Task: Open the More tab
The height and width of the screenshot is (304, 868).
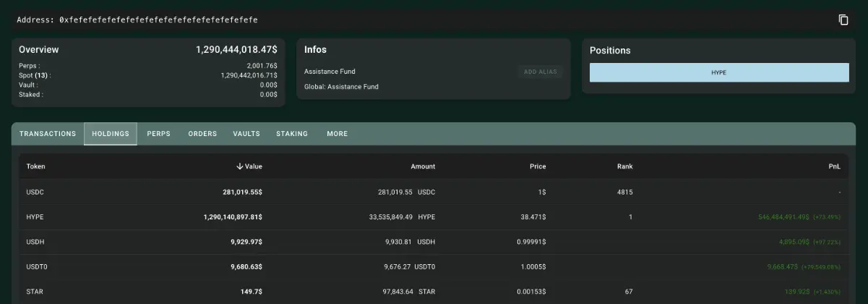Action: click(x=337, y=134)
